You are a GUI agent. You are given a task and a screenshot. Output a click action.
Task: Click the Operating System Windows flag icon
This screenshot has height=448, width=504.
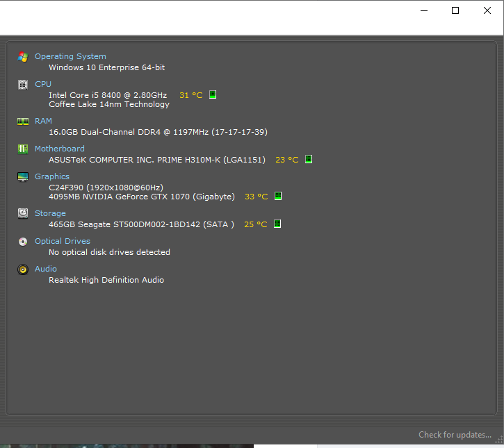[x=23, y=57]
